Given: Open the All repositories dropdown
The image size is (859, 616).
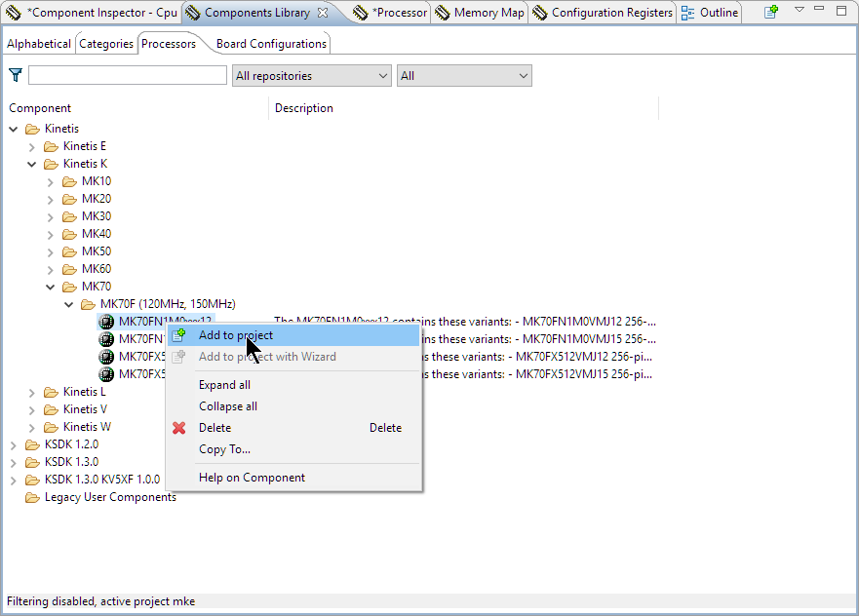Looking at the screenshot, I should coord(311,76).
